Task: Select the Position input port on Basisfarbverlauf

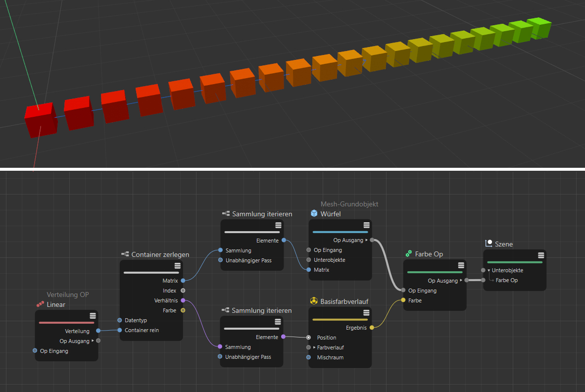Action: click(308, 338)
